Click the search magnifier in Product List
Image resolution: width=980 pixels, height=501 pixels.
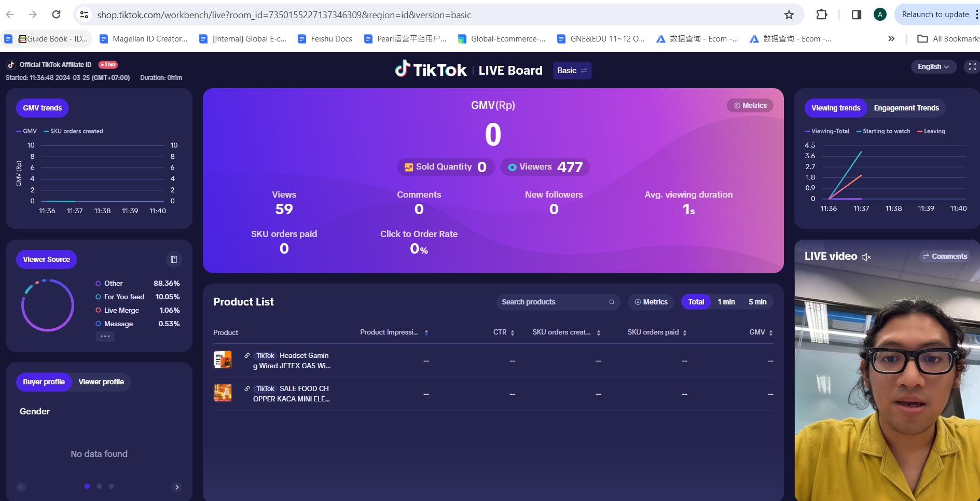(x=612, y=302)
